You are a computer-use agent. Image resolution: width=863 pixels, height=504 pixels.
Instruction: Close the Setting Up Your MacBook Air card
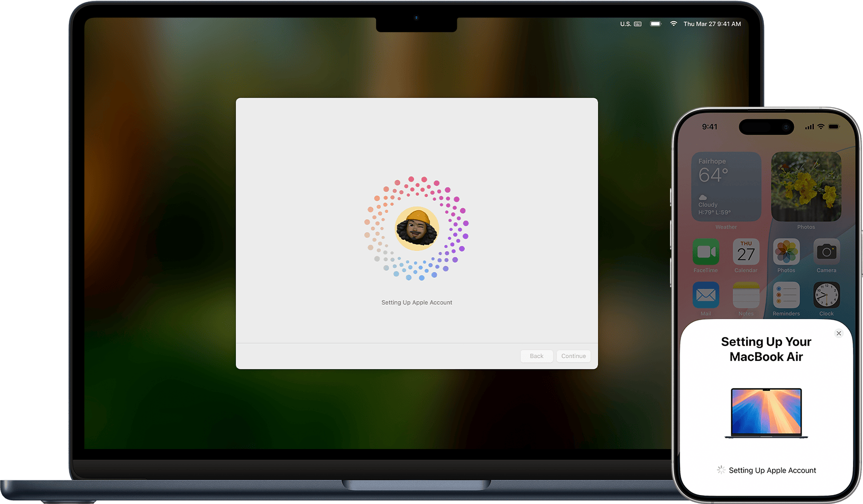(x=839, y=333)
